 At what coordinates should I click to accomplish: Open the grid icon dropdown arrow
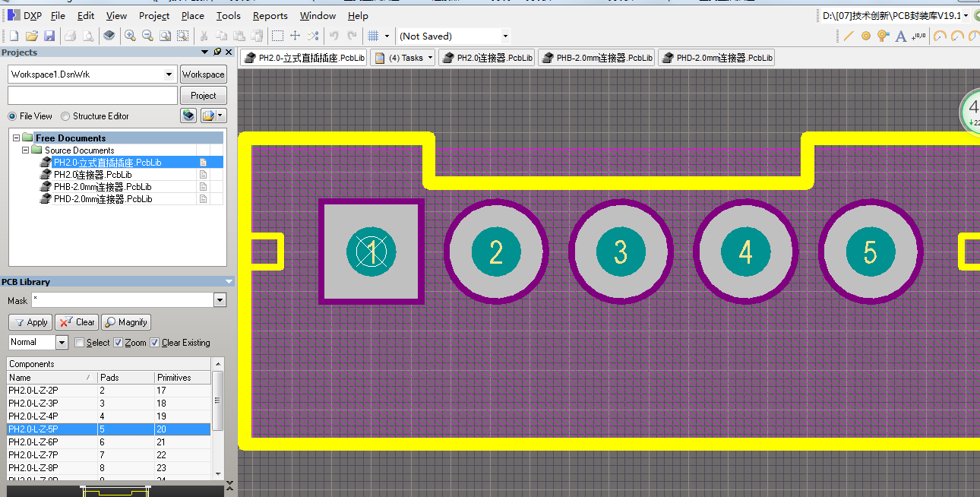point(387,36)
